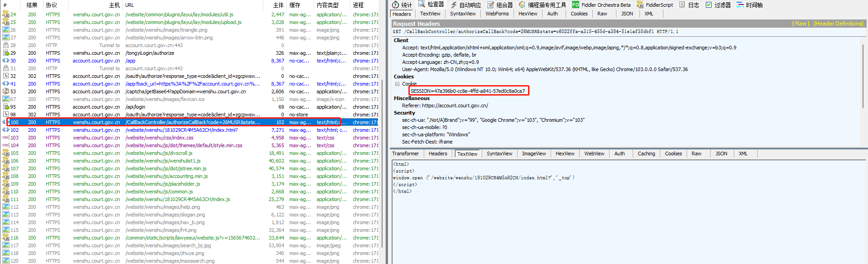Viewport: 868px width, 264px height.
Task: Open request Cookies tab
Action: (579, 14)
